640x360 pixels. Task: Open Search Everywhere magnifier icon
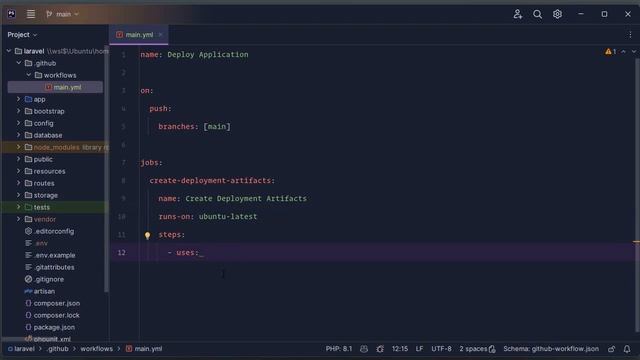tap(537, 14)
